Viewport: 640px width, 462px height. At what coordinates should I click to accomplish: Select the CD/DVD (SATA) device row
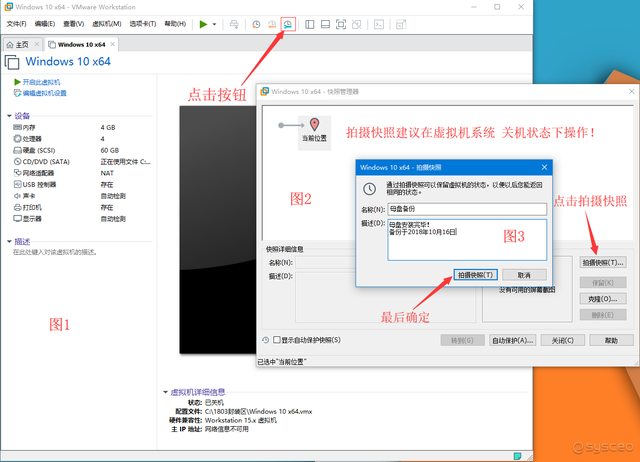(82, 162)
